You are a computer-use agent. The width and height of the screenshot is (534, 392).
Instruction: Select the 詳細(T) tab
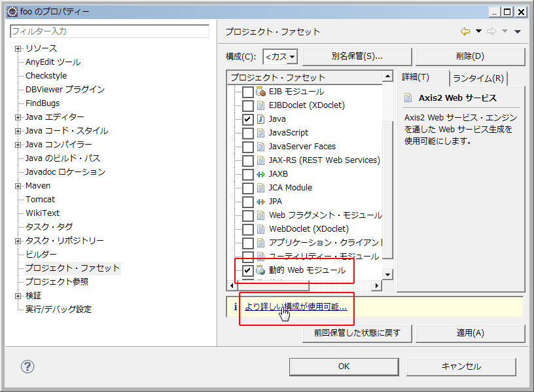(416, 78)
